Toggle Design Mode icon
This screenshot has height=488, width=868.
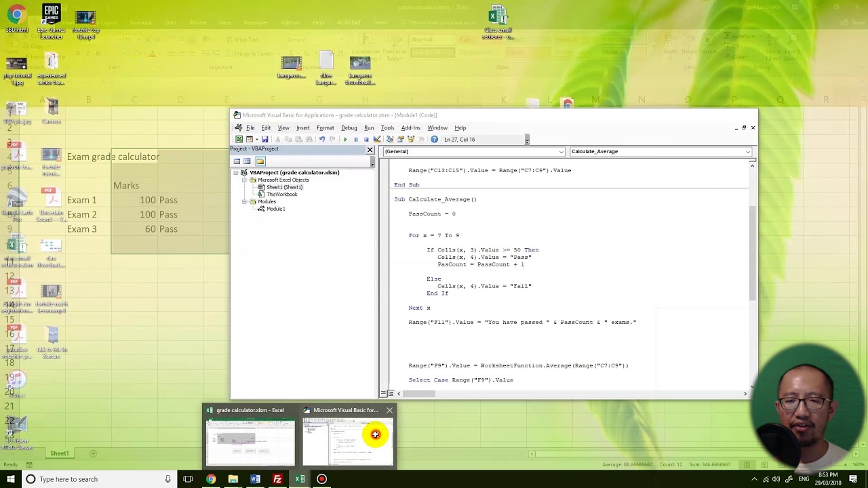pos(377,140)
